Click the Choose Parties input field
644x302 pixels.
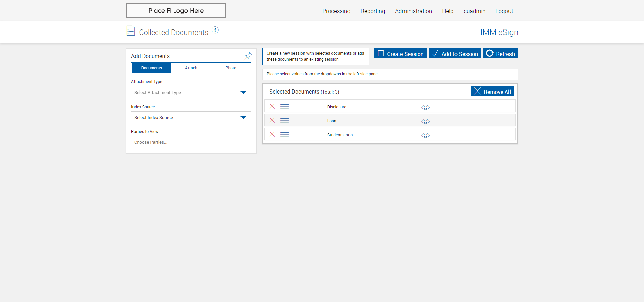(x=191, y=142)
